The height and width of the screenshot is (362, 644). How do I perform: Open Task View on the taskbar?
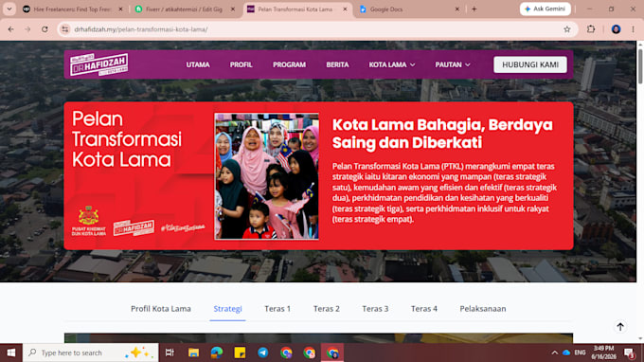(170, 353)
